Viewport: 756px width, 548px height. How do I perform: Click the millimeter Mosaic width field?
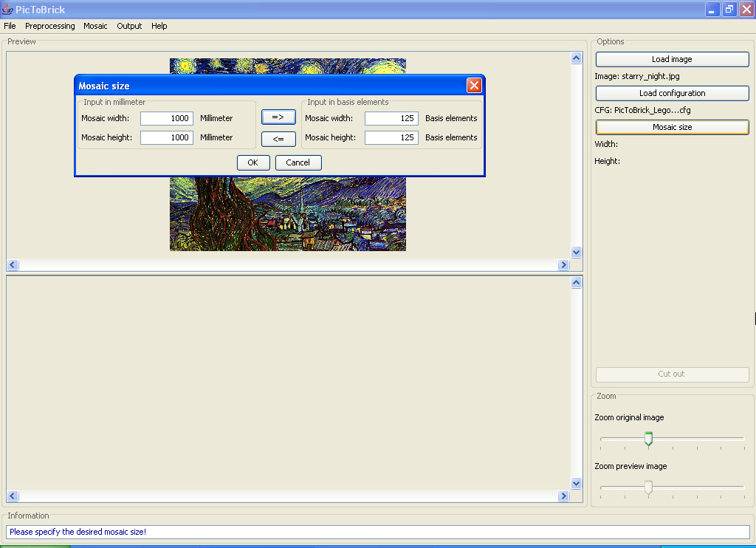(x=167, y=118)
